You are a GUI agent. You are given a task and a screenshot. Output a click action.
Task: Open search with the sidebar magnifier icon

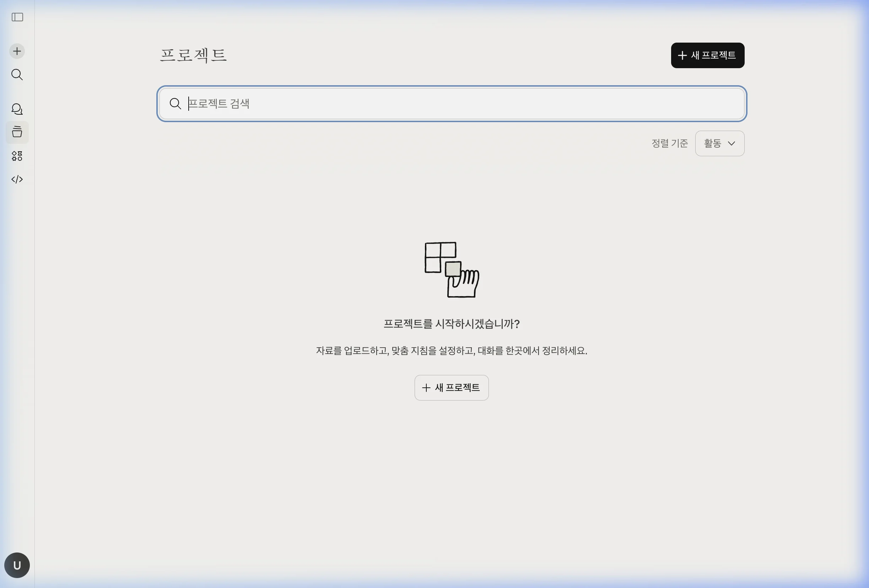(17, 75)
